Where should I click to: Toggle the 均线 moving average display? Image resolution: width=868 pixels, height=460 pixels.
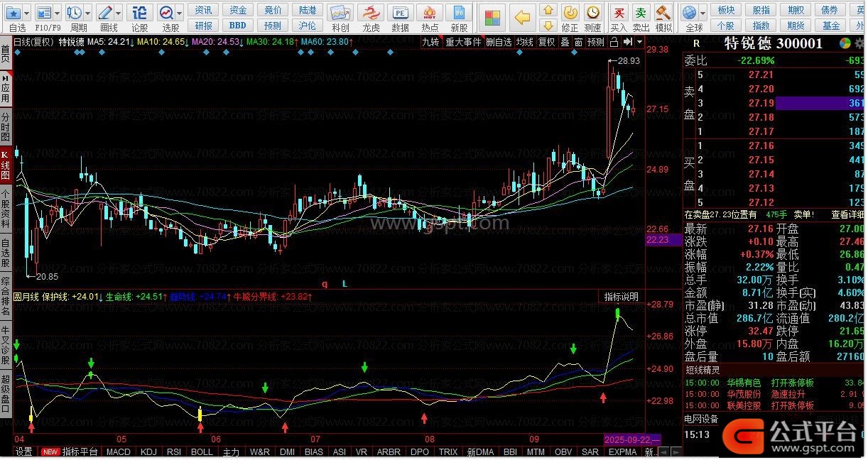click(x=524, y=43)
